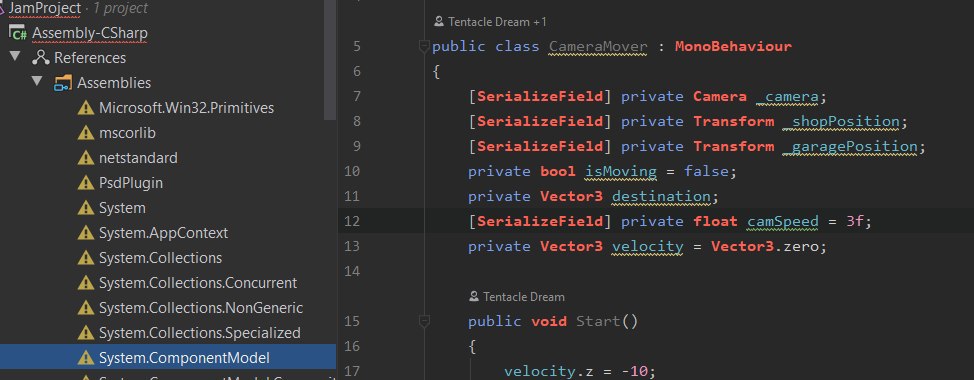
Task: Click the CameraMover class name
Action: 598,47
